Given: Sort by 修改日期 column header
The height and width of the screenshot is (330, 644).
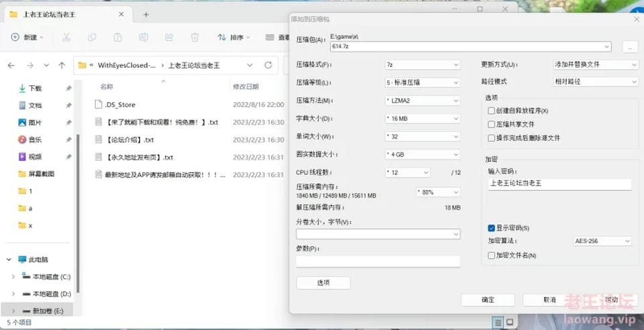Looking at the screenshot, I should coord(246,87).
